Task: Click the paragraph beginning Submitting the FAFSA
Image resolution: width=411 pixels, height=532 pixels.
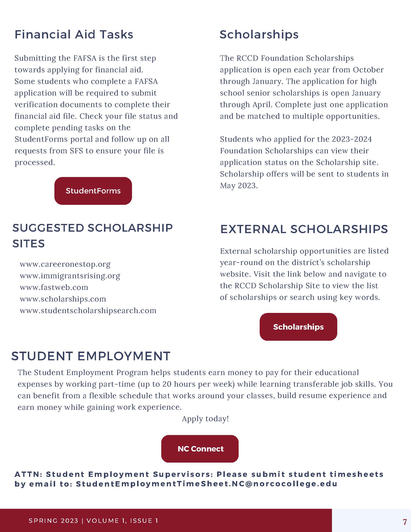Action: pyautogui.click(x=96, y=110)
